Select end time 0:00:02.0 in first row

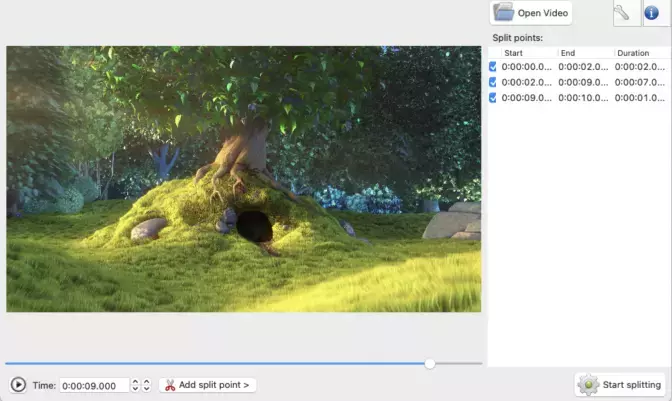click(583, 67)
